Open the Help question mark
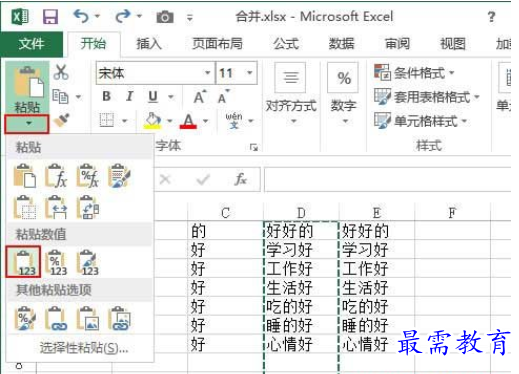Image resolution: width=519 pixels, height=374 pixels. pos(491,17)
